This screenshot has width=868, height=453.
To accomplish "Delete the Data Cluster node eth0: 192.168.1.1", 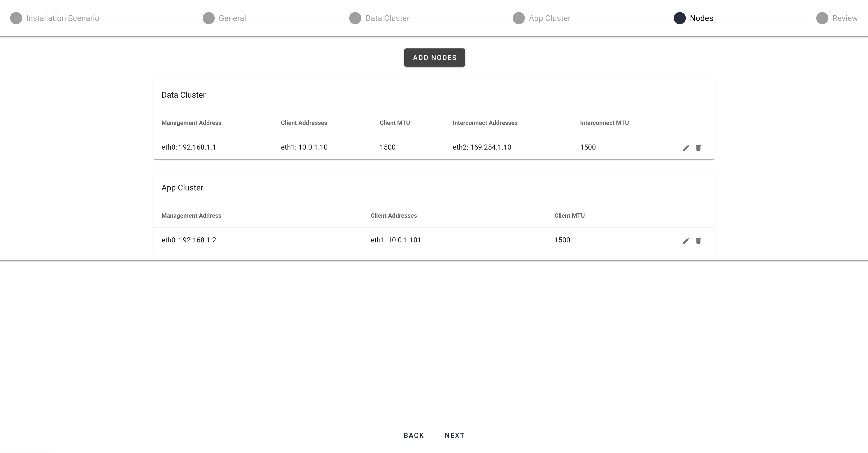I will tap(698, 148).
